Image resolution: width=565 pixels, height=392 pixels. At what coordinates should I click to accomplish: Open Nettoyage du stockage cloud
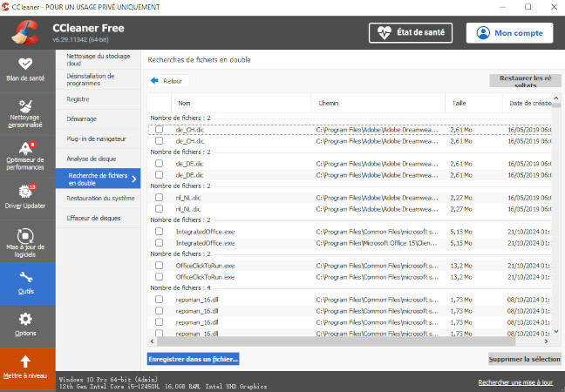[x=98, y=60]
